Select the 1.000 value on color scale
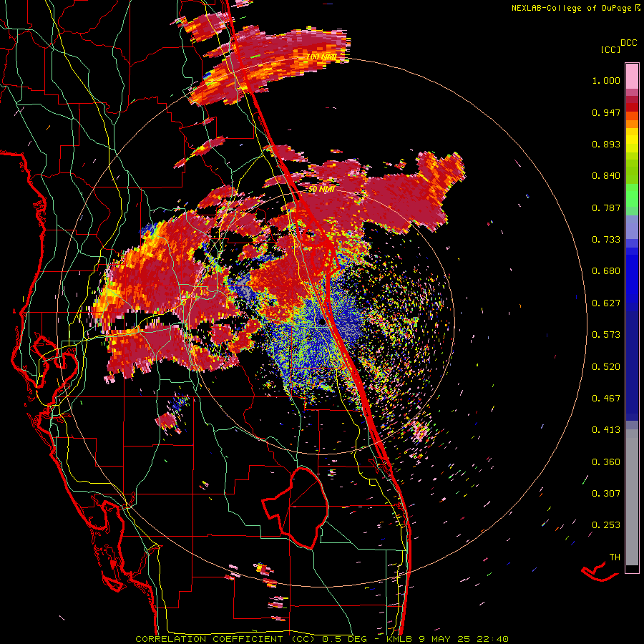Image resolution: width=644 pixels, height=644 pixels. pyautogui.click(x=606, y=80)
